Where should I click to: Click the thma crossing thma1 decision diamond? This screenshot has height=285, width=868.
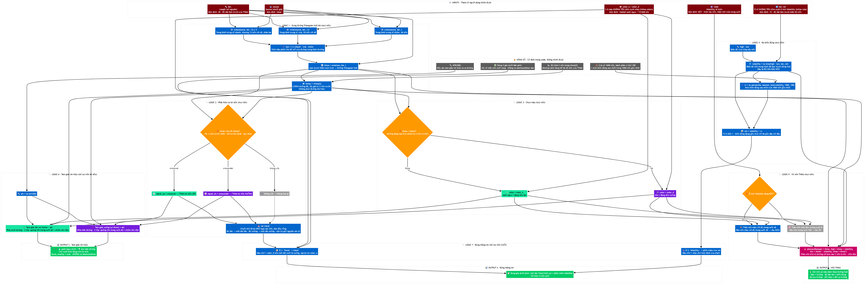pos(228,132)
